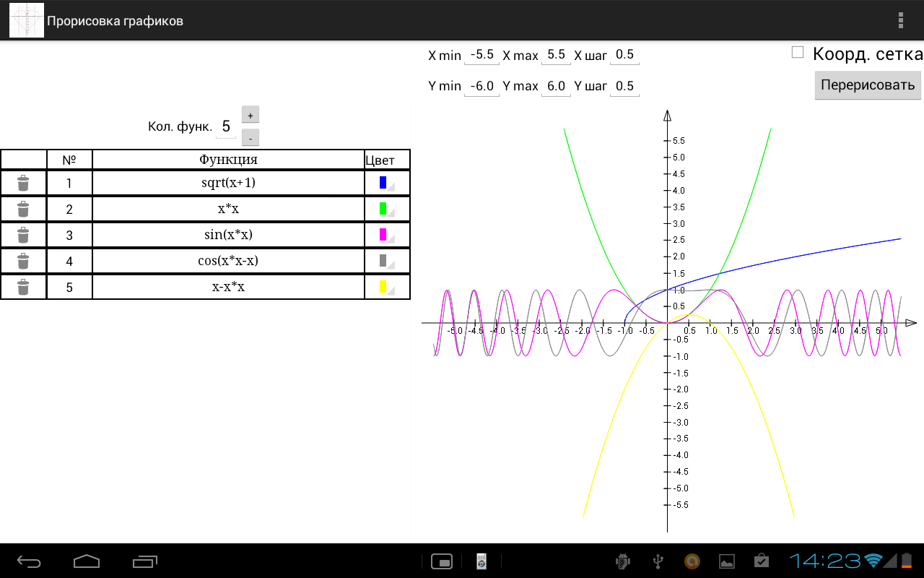
Task: Click the Функция column header
Action: (228, 160)
